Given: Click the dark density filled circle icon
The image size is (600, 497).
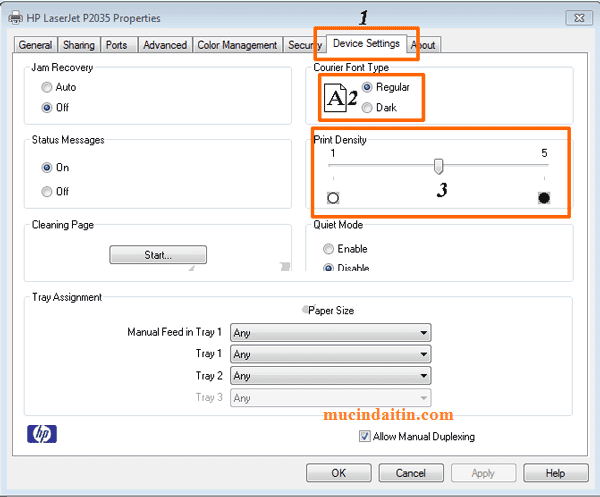Looking at the screenshot, I should click(544, 198).
